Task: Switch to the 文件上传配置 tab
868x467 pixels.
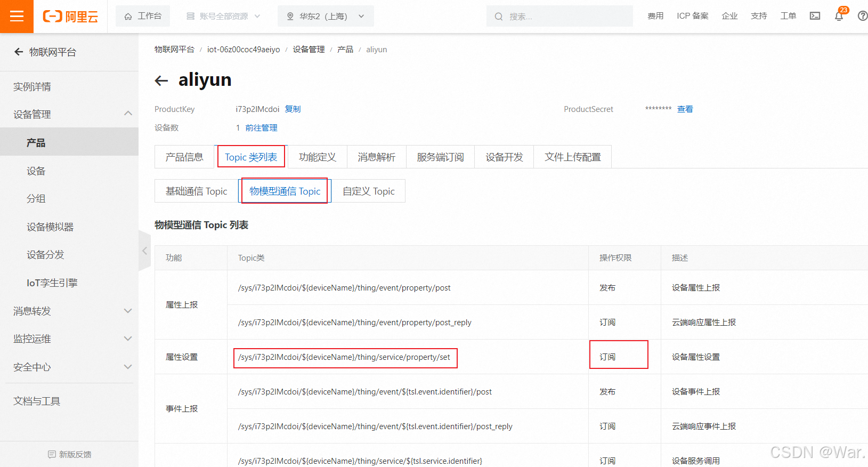Action: (573, 157)
